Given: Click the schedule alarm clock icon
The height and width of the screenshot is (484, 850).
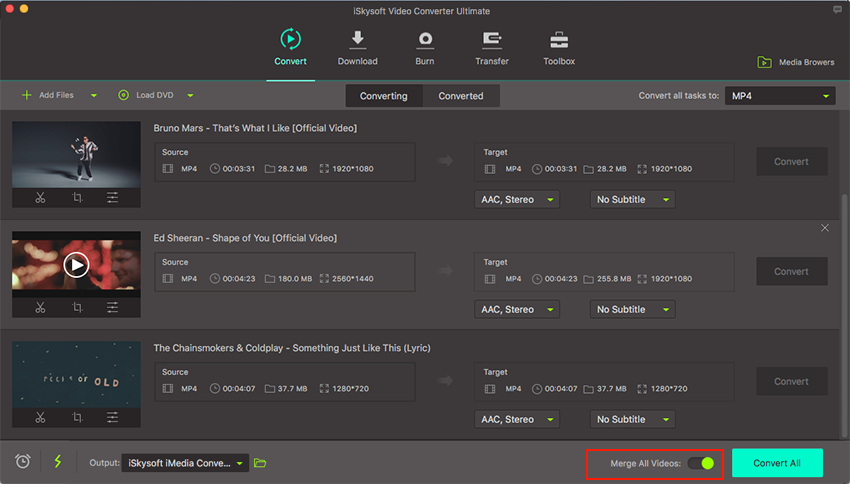Looking at the screenshot, I should point(23,462).
